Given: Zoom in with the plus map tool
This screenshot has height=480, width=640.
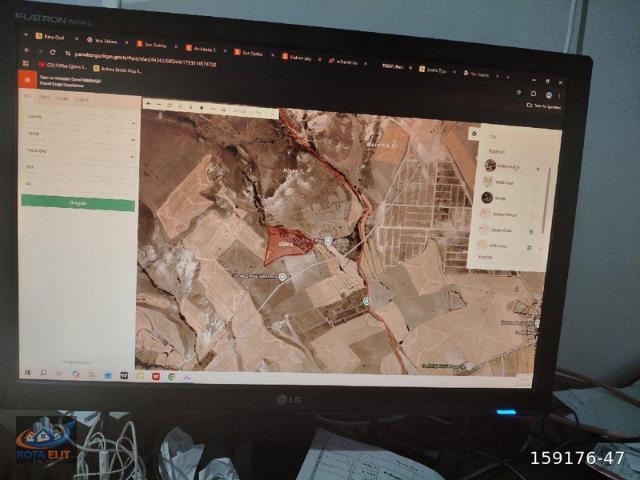Looking at the screenshot, I should 149,104.
